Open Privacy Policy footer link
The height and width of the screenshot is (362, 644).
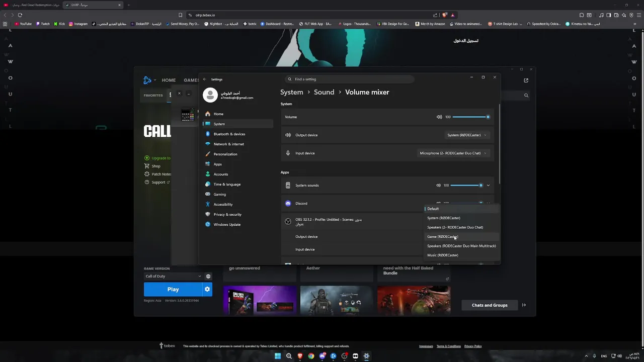pos(473,346)
